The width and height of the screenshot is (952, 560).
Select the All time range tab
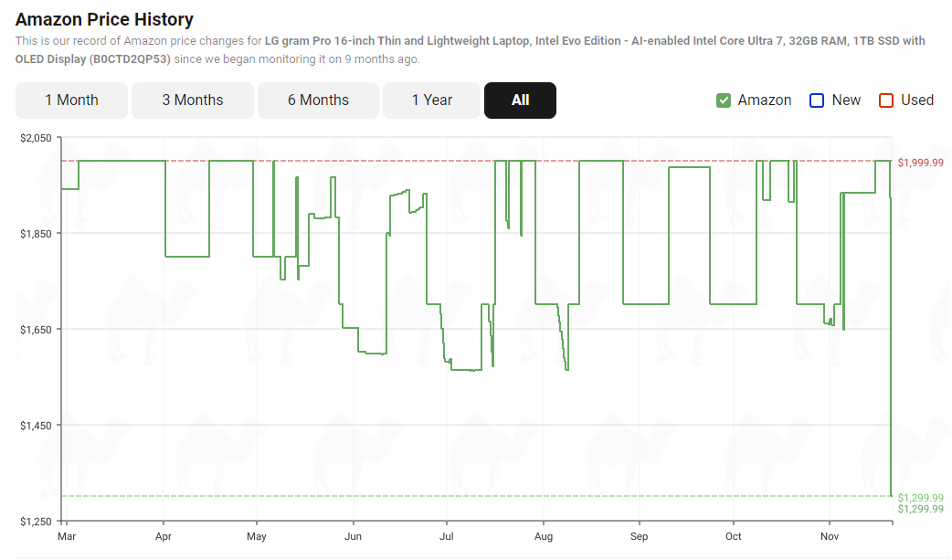[521, 100]
